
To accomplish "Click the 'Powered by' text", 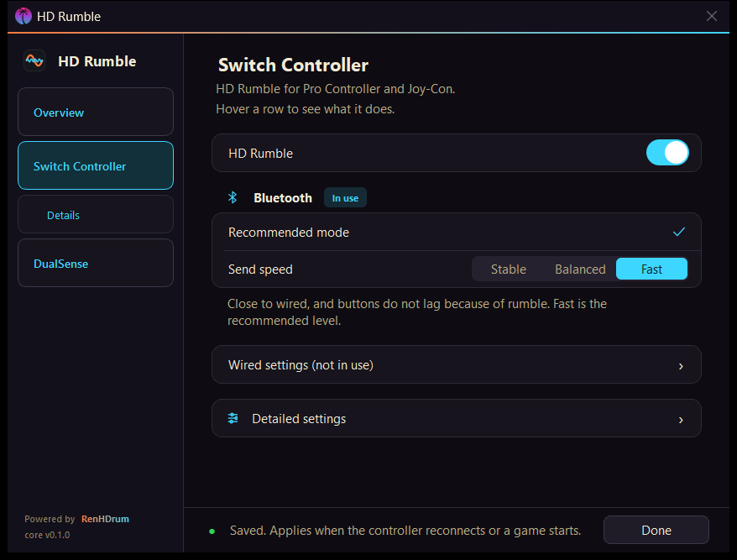I will tap(50, 519).
